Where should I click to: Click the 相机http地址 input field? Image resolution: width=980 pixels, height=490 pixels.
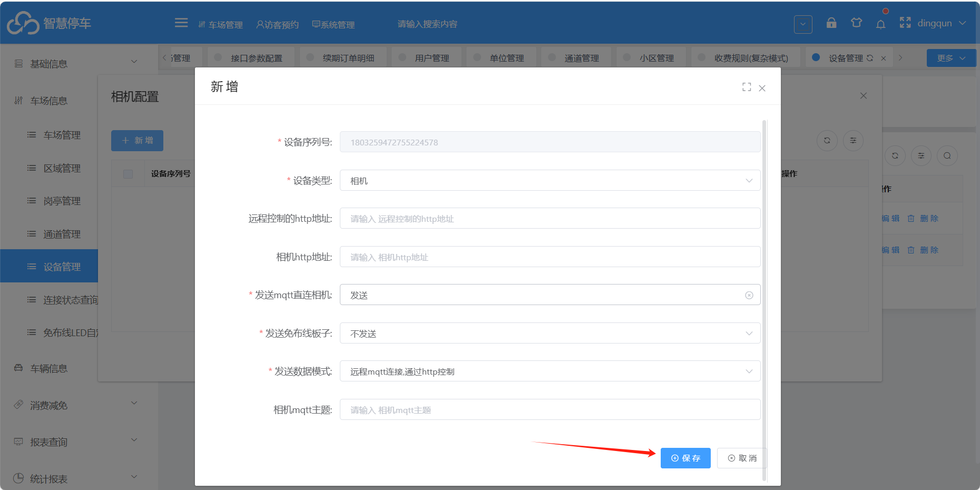click(550, 257)
